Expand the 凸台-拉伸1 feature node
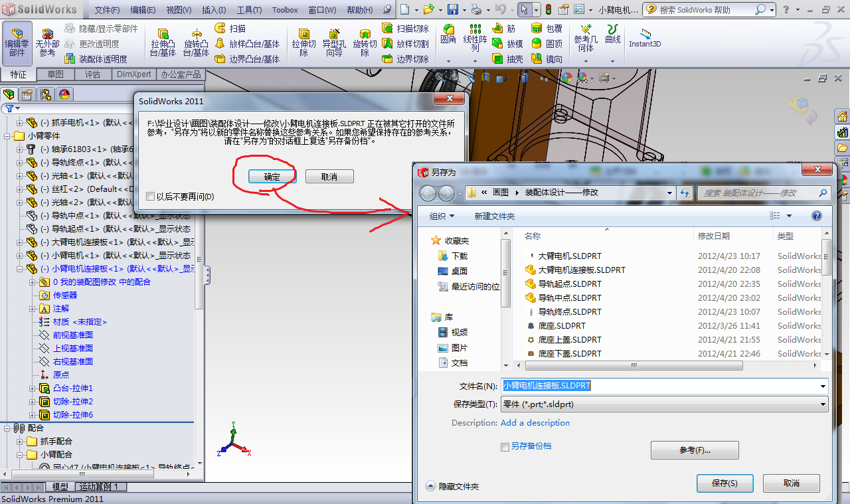Viewport: 850px width, 504px height. tap(32, 388)
